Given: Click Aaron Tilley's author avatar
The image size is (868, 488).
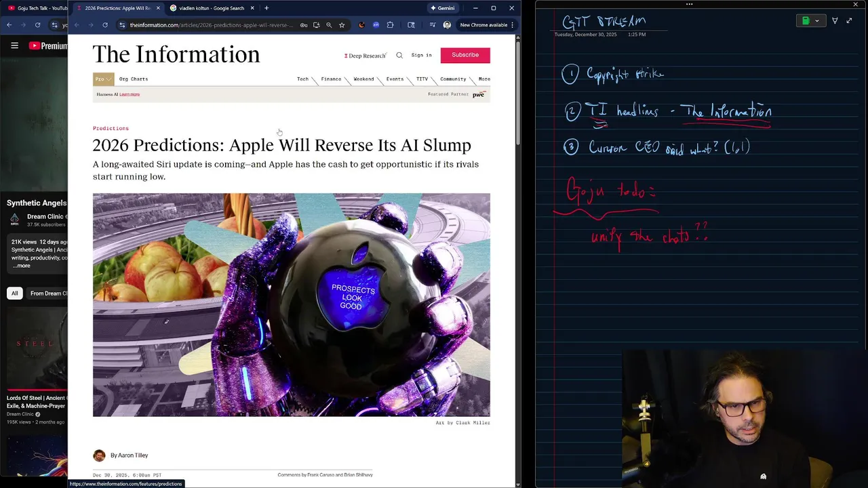Looking at the screenshot, I should point(99,455).
